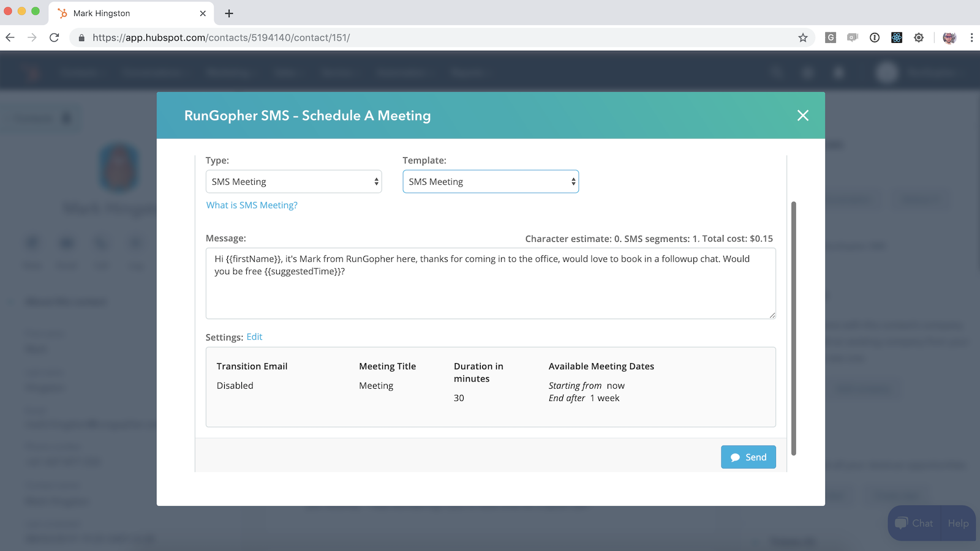This screenshot has width=980, height=551.
Task: Close the Mark Hingston tab
Action: click(x=203, y=13)
